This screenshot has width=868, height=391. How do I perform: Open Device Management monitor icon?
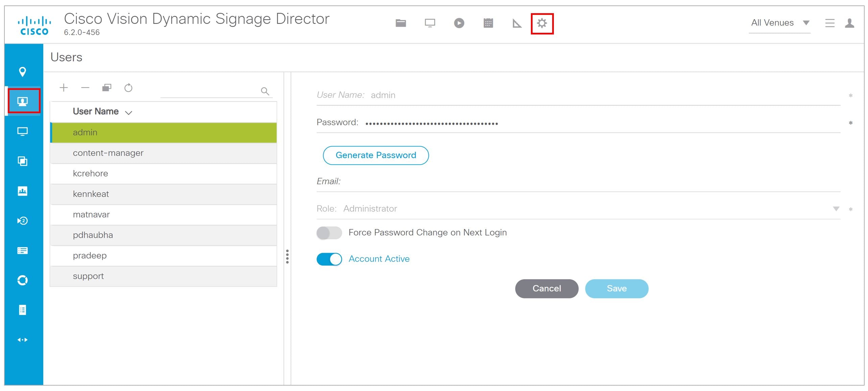pos(430,23)
